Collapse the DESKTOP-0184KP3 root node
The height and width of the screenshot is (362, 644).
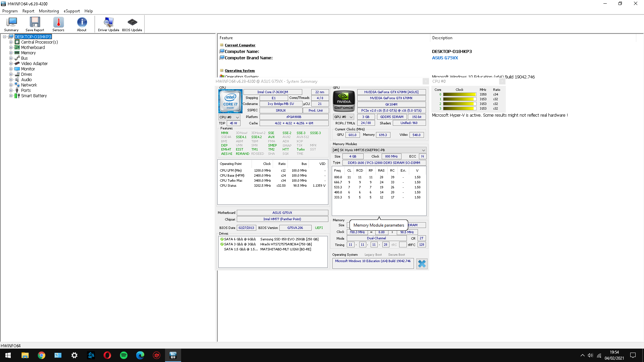click(x=5, y=37)
